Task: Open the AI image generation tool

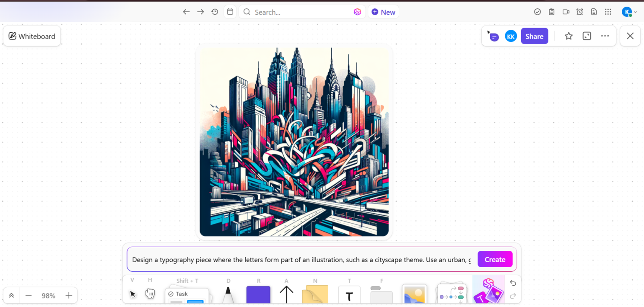Action: tap(488, 289)
